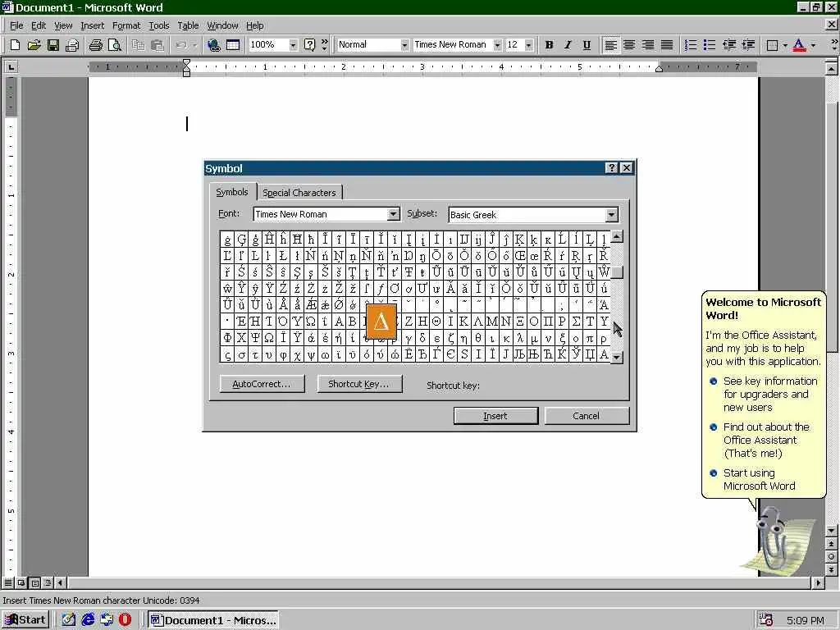Apply outside border to paragraph
The image size is (840, 630).
(772, 45)
